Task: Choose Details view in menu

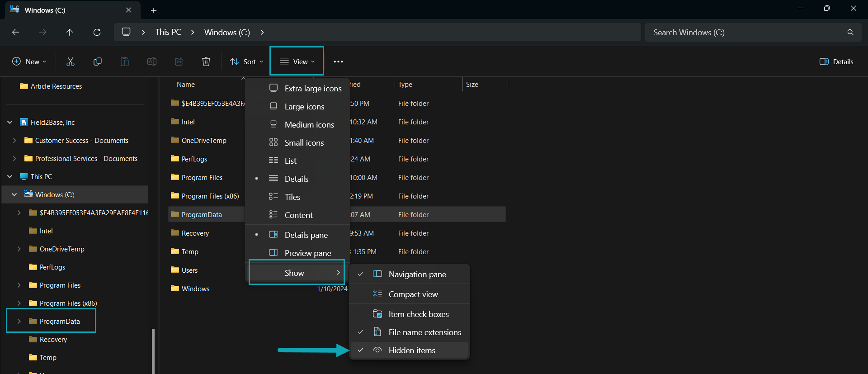Action: pos(298,179)
